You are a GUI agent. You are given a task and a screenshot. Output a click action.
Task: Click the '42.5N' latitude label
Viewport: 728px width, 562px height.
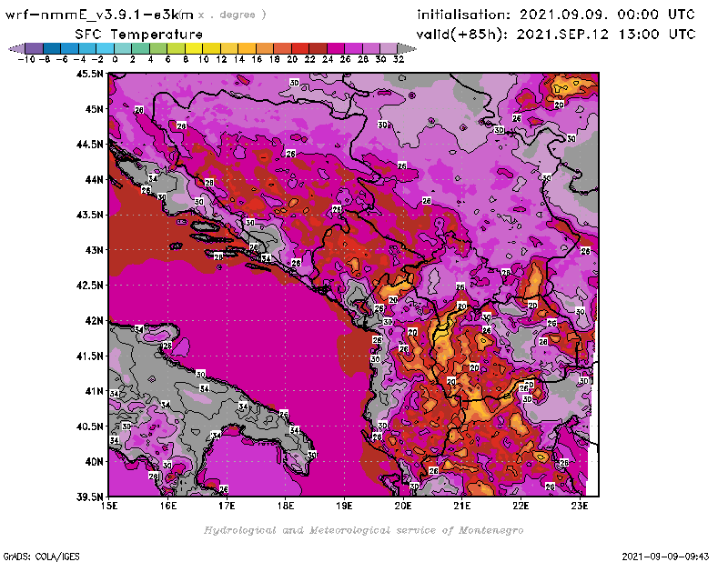tap(90, 286)
